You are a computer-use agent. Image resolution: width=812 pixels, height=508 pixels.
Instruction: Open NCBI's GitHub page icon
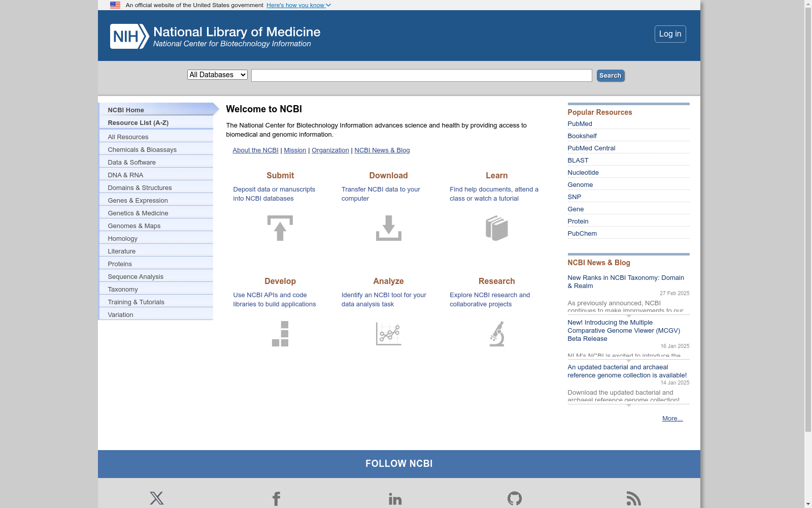515,498
